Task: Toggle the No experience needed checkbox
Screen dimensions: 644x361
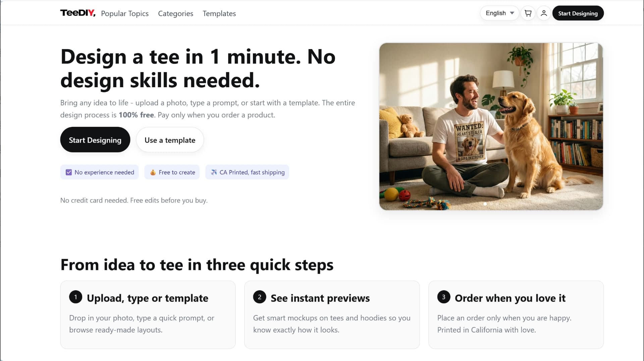Action: point(68,172)
